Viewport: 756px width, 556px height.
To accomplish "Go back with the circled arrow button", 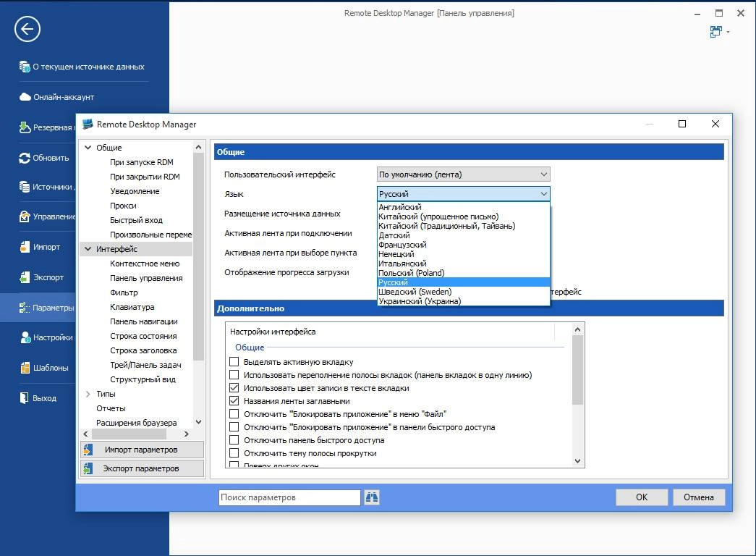I will [x=27, y=29].
